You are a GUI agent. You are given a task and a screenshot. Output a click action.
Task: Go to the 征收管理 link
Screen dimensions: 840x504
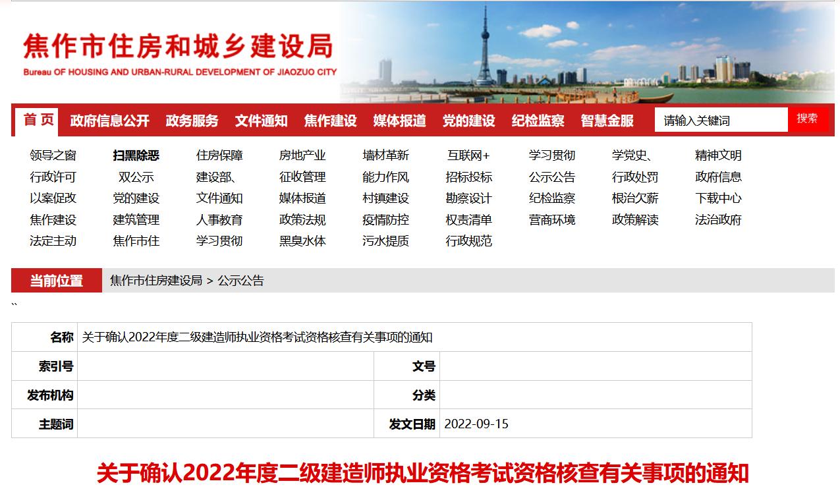(302, 177)
